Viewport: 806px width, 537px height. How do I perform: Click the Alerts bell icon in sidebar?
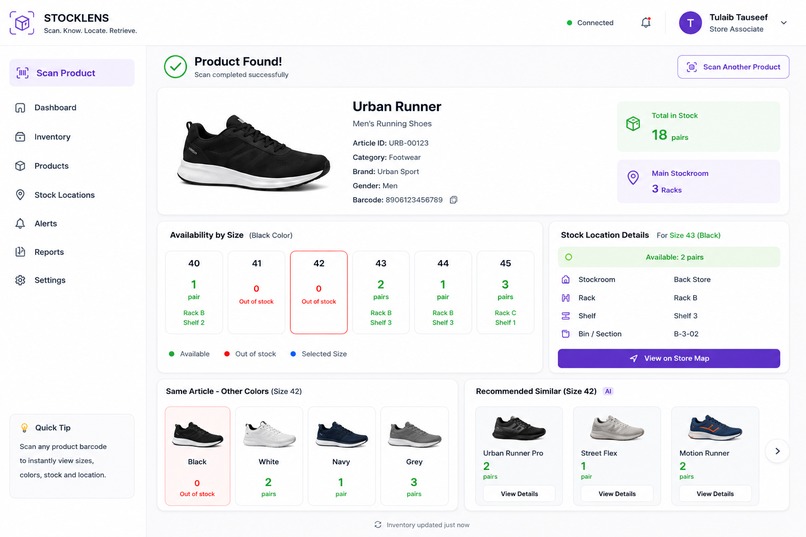pyautogui.click(x=20, y=224)
